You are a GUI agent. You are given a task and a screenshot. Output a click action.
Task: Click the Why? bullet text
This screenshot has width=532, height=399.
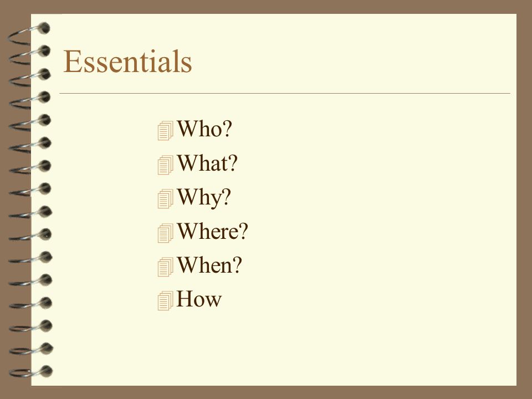[x=204, y=197]
